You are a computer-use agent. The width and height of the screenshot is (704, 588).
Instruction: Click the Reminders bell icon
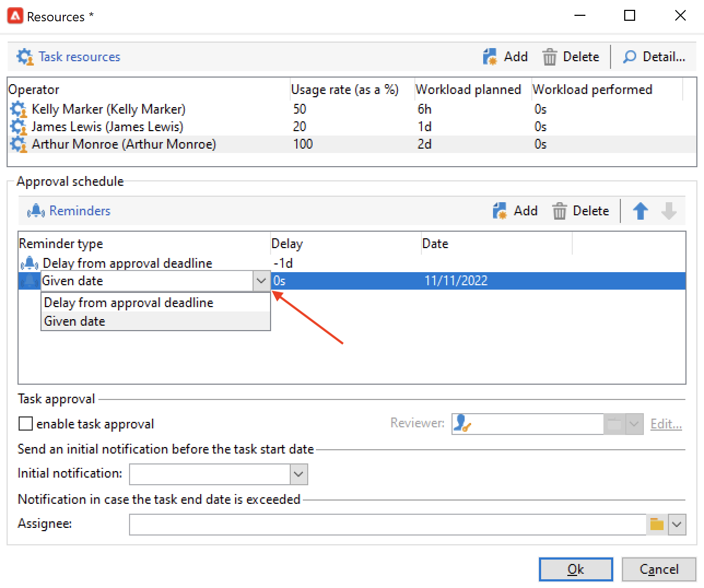pyautogui.click(x=36, y=211)
